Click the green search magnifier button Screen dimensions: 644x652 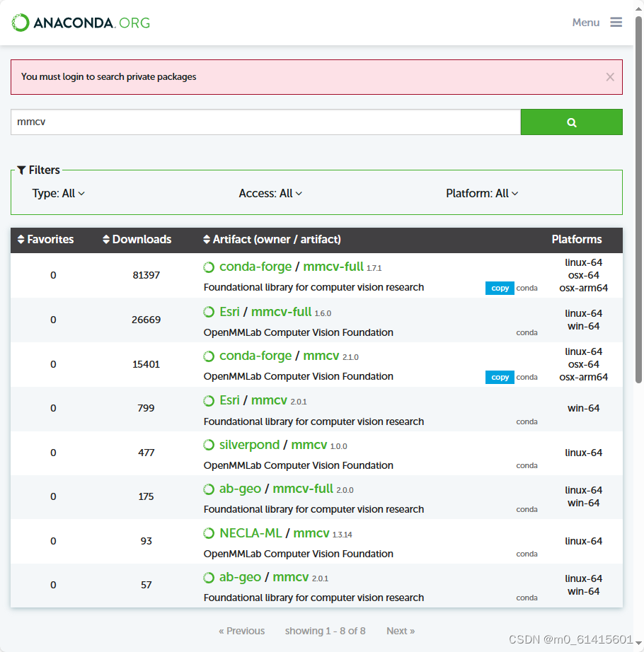point(571,122)
